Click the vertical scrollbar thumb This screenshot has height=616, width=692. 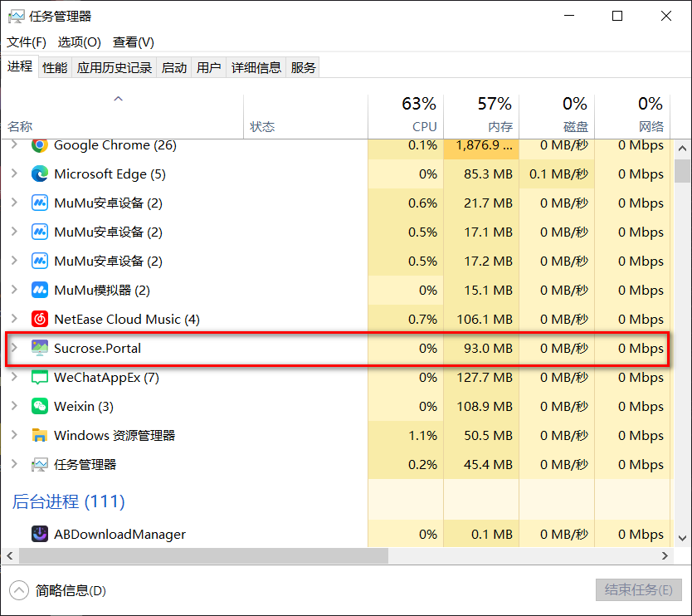coord(682,171)
